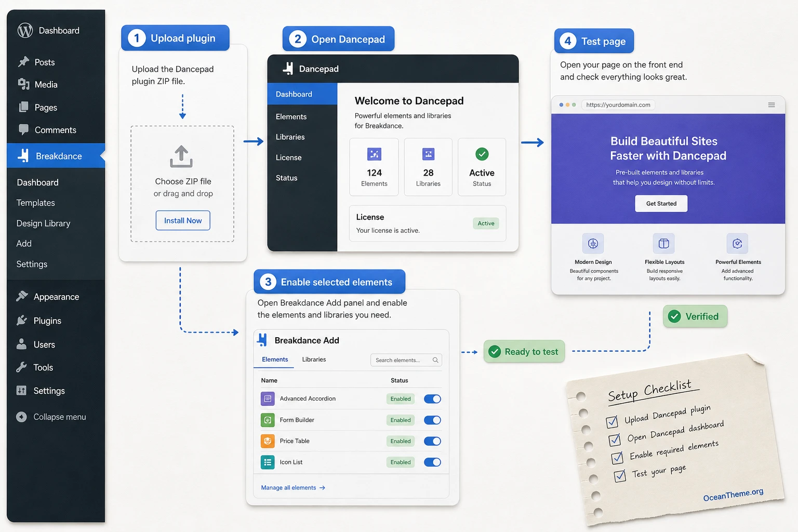
Task: Click the Advanced Accordion element icon
Action: 268,399
